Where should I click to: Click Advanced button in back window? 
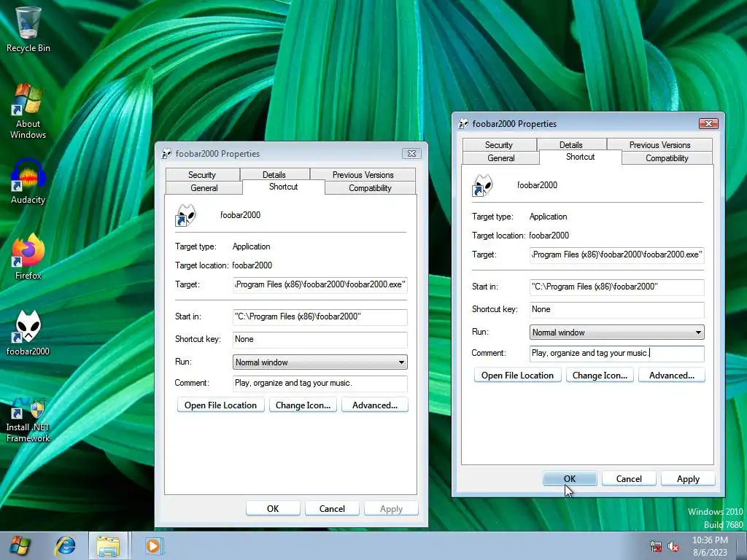375,405
